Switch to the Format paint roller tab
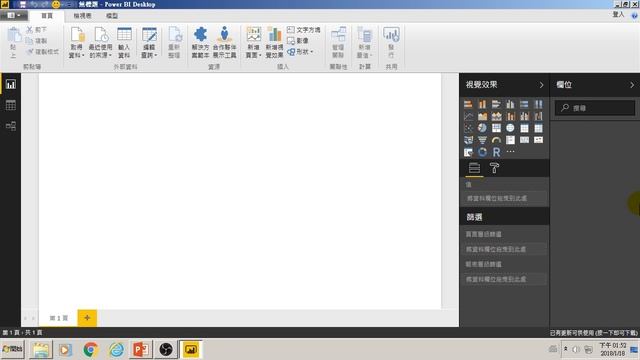 [x=494, y=168]
